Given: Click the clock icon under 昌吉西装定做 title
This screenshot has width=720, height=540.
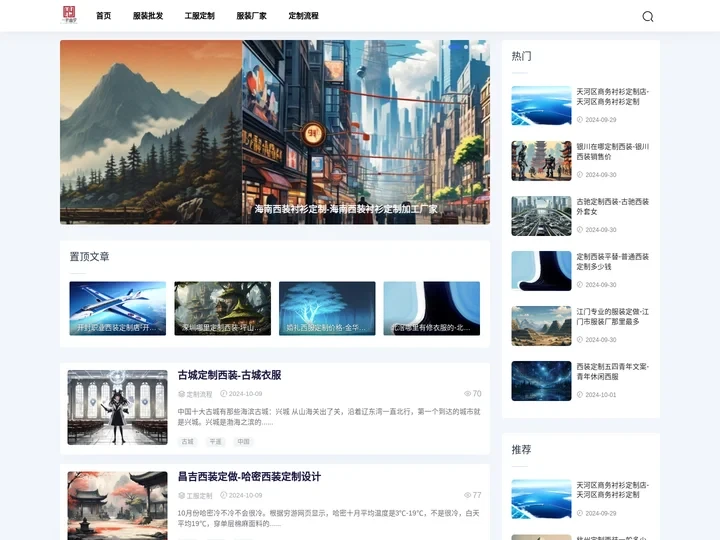Looking at the screenshot, I should [x=224, y=495].
